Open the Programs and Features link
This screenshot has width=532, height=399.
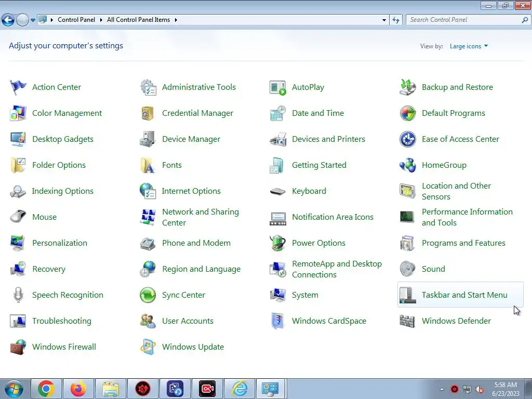point(463,243)
